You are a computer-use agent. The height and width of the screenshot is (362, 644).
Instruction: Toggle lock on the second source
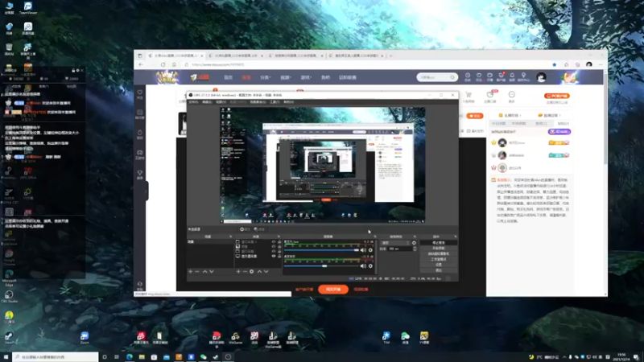point(279,246)
